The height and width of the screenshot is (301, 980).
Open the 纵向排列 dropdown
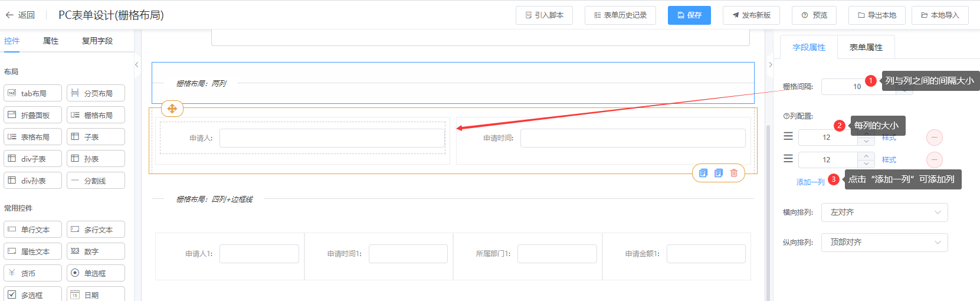884,243
